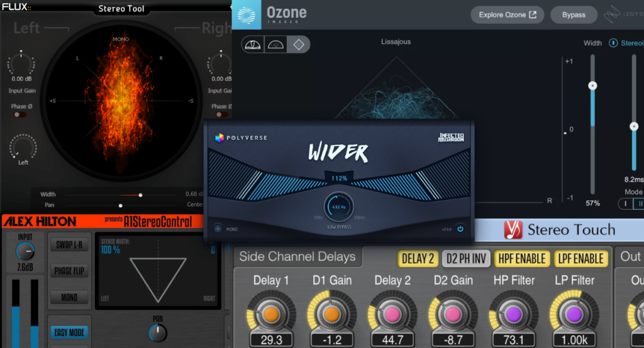Click the Ozone Imager logo icon
This screenshot has height=348, width=644.
coord(247,14)
